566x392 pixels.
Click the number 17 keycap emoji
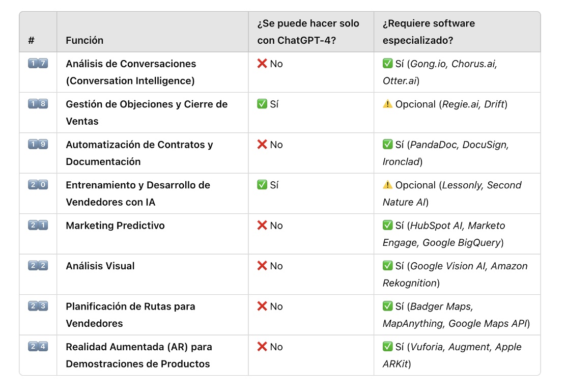point(38,64)
